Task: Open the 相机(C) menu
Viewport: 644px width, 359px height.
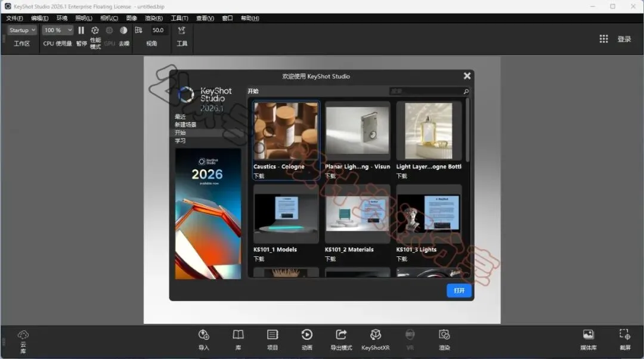Action: pos(109,18)
